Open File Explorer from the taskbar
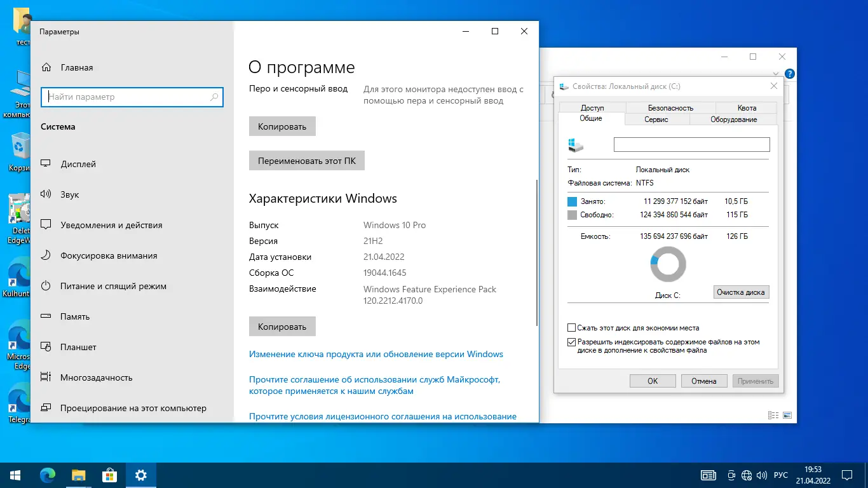 pos(78,475)
